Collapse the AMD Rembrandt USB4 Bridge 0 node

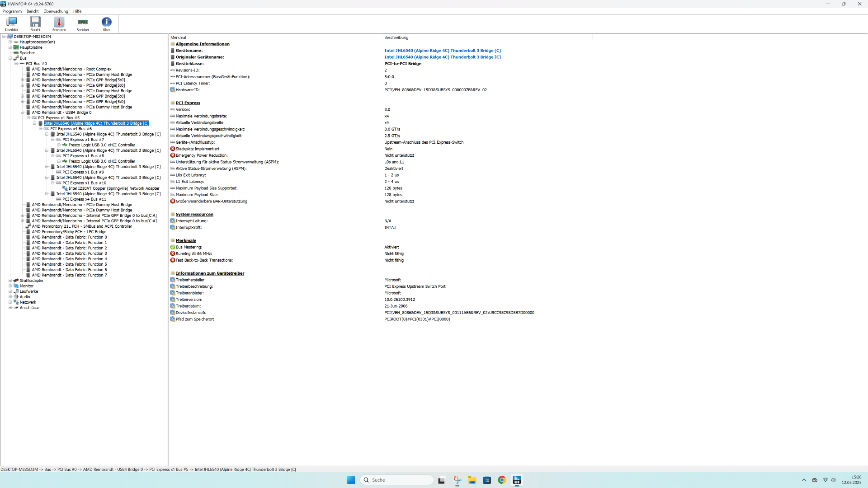click(22, 113)
